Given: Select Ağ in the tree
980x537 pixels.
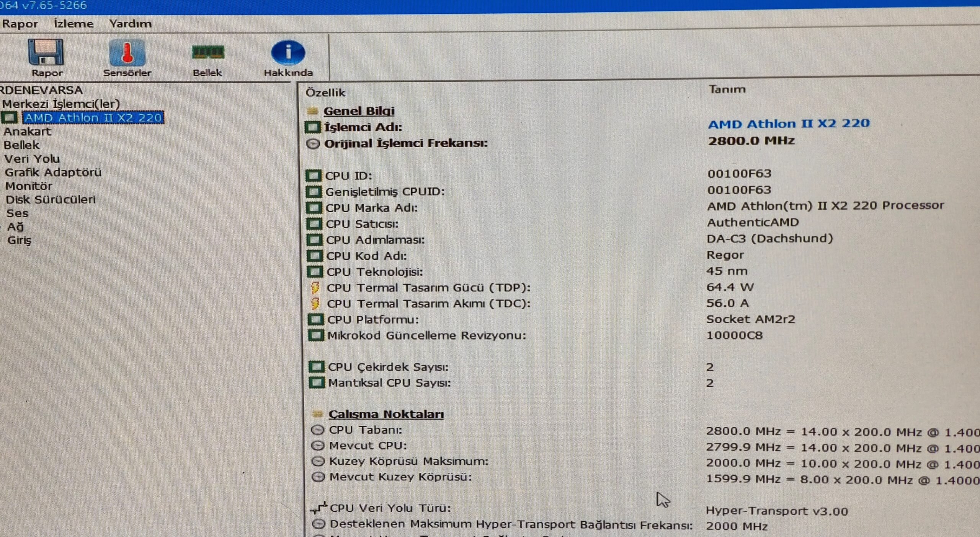Looking at the screenshot, I should [15, 227].
